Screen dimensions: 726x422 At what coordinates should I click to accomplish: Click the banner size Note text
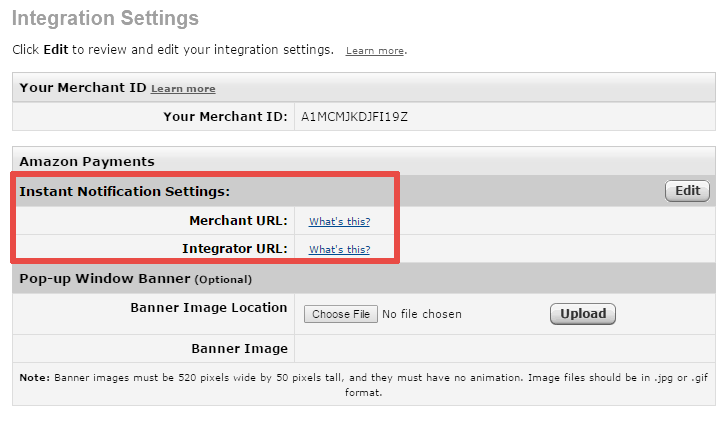(x=363, y=385)
